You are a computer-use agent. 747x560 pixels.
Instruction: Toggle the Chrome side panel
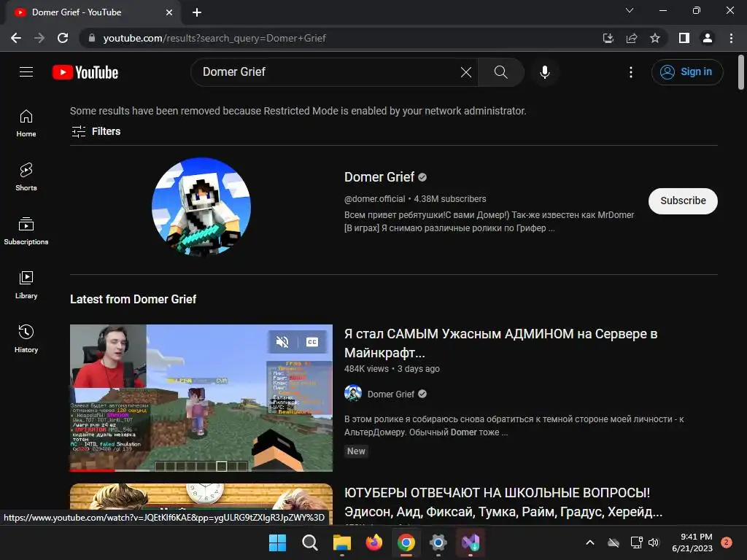(684, 38)
